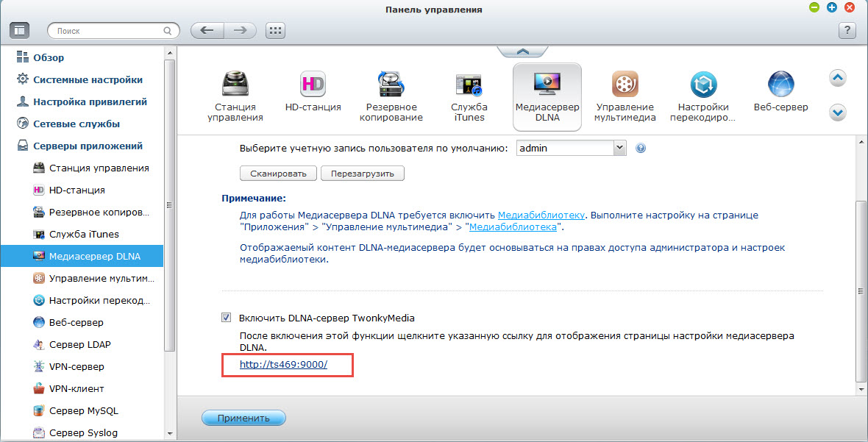Select Управление мультимедиа in sidebar tree
Screen dimensions: 868x442
[82, 278]
